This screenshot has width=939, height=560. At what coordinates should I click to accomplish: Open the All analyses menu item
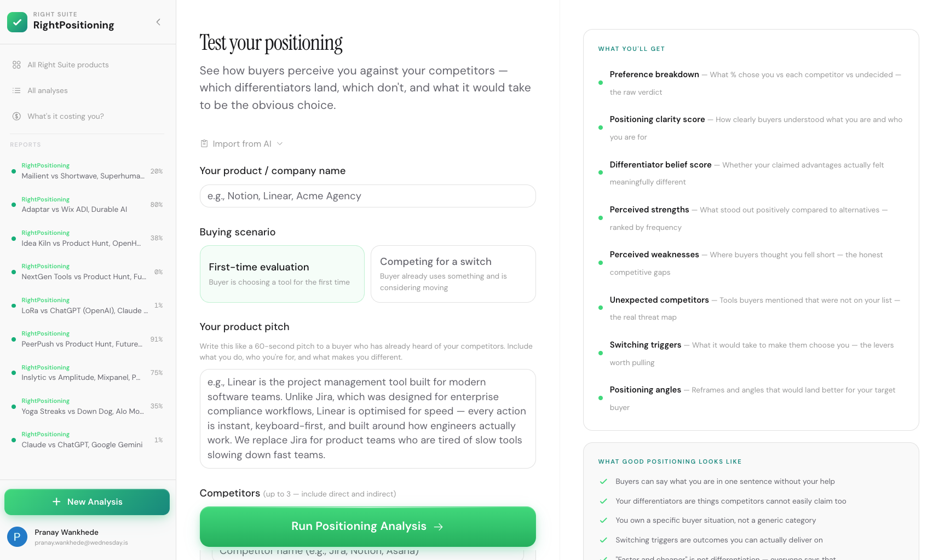point(48,90)
